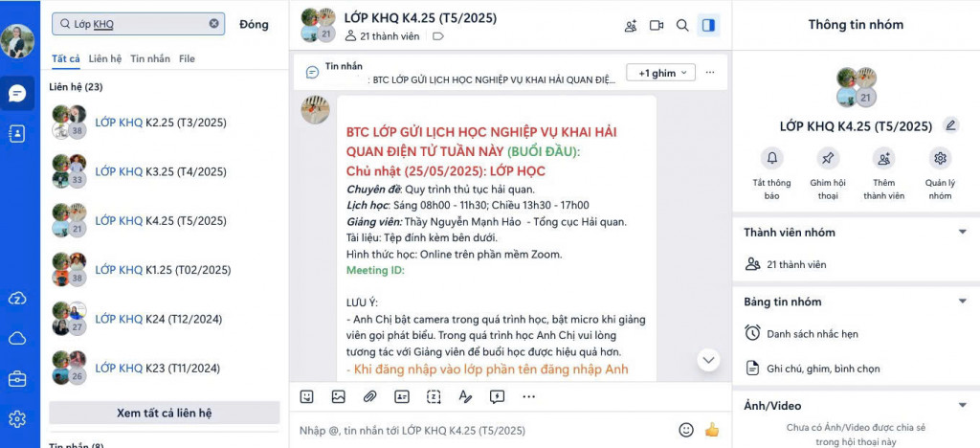Mute notifications with Tắt thông báo bell
The width and height of the screenshot is (980, 448).
pyautogui.click(x=772, y=173)
